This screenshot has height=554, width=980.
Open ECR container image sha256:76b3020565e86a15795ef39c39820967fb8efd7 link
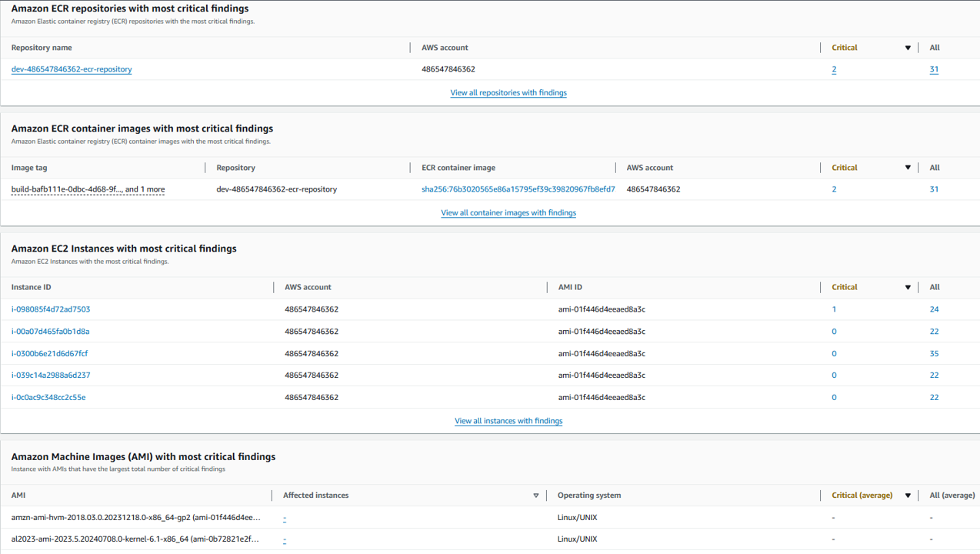click(518, 189)
